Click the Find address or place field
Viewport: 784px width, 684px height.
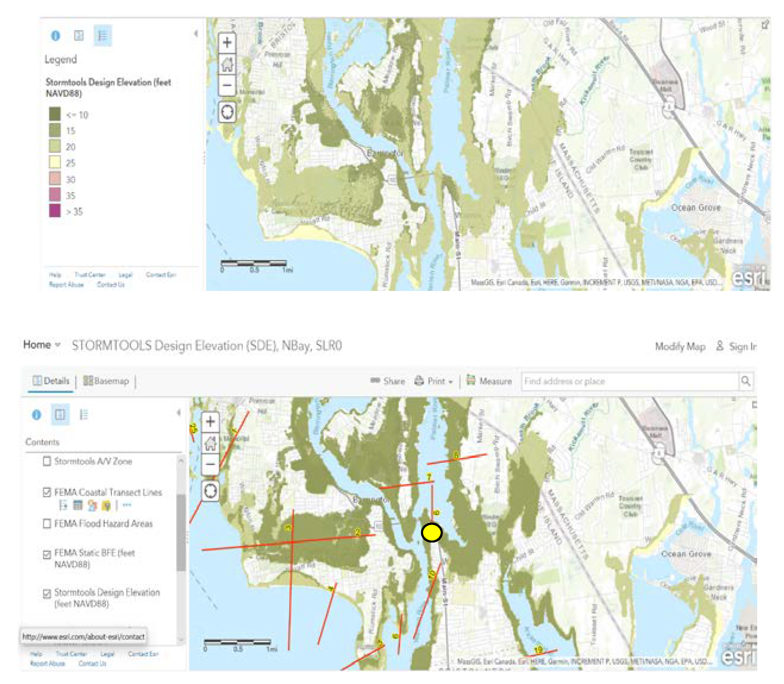pos(629,381)
